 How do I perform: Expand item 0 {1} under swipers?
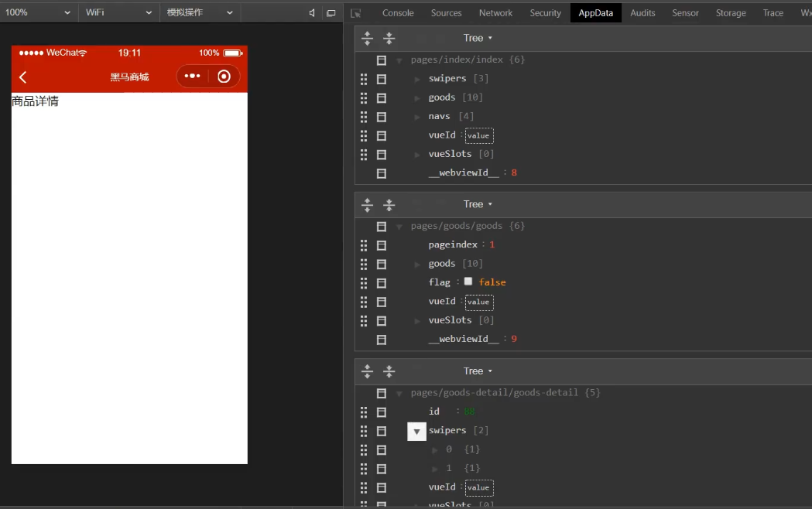coord(434,450)
